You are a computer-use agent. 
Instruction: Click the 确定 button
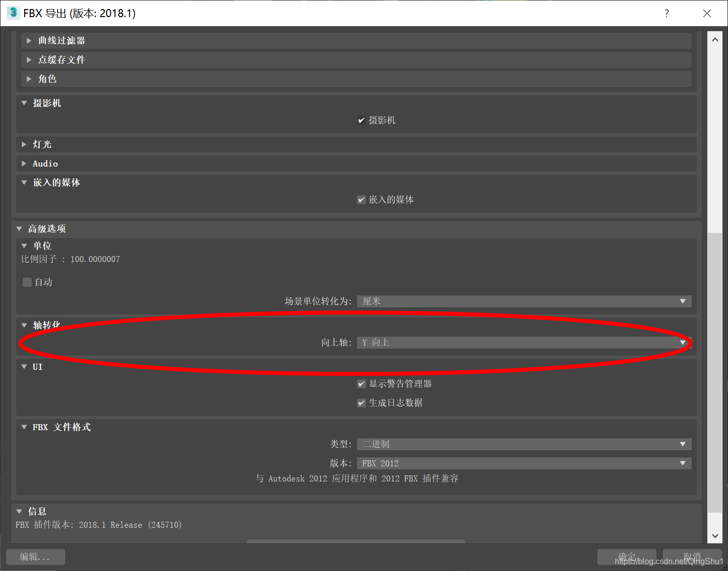[627, 557]
